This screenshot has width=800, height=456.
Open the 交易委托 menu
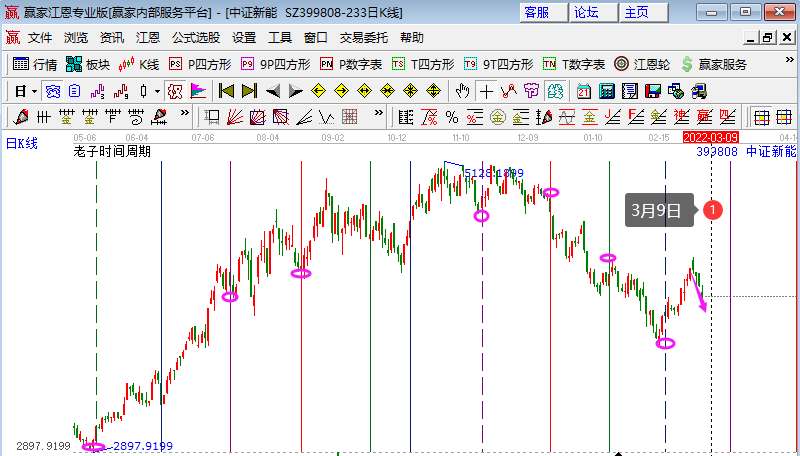[364, 38]
